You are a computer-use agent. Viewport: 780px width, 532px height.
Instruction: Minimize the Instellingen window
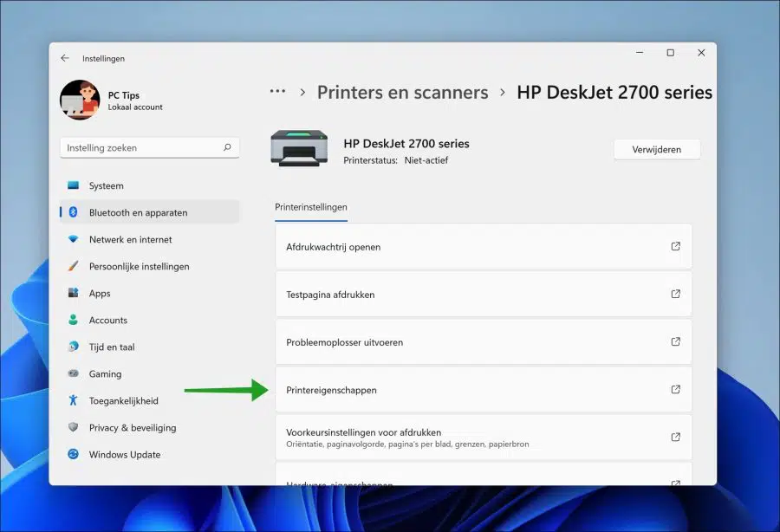640,52
